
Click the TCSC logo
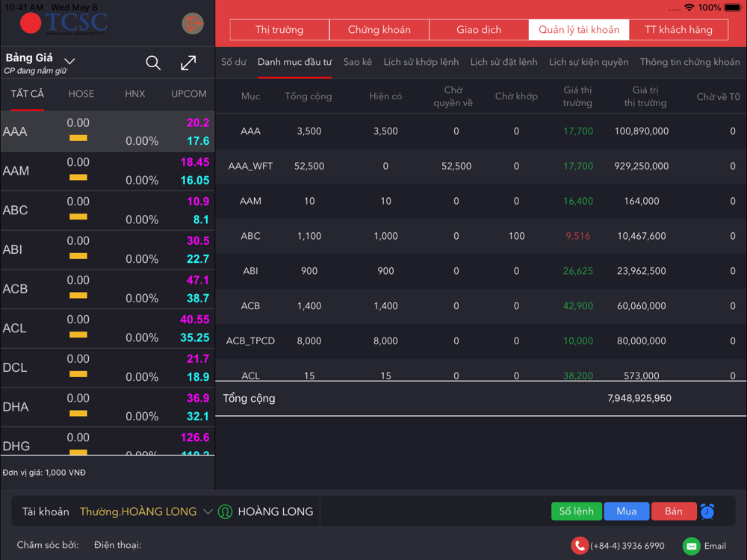(x=63, y=23)
